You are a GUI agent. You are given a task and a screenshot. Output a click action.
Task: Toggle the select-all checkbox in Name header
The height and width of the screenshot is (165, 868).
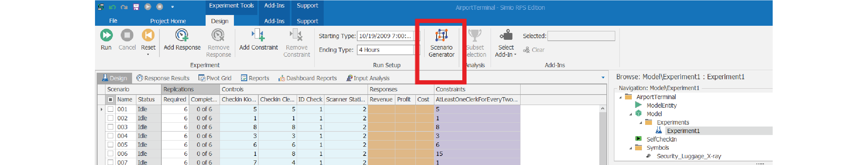110,99
